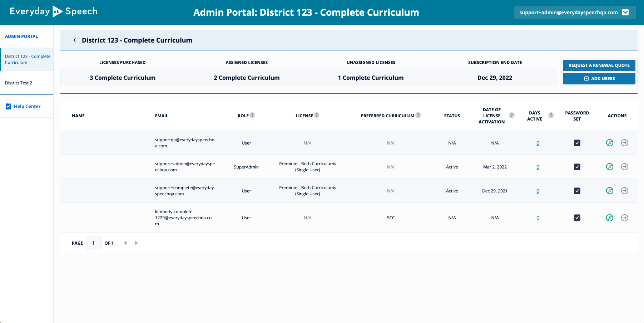Viewport: 644px width, 323px height.
Task: Show help tooltip for Preferred Curriculum column
Action: pos(418,115)
